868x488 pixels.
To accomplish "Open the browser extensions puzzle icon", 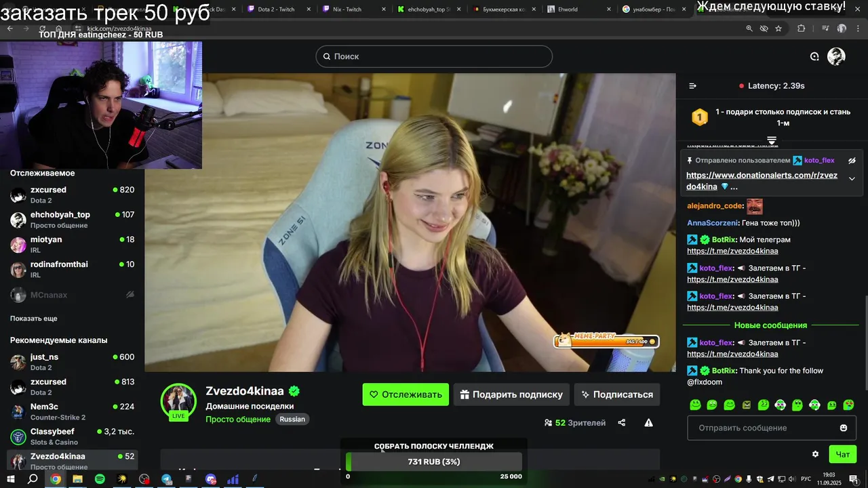I will click(802, 28).
